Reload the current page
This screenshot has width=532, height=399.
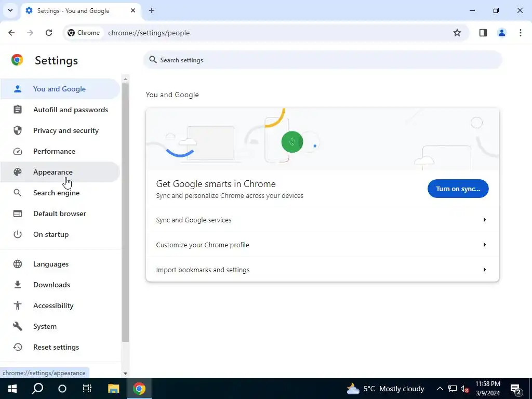pyautogui.click(x=49, y=33)
